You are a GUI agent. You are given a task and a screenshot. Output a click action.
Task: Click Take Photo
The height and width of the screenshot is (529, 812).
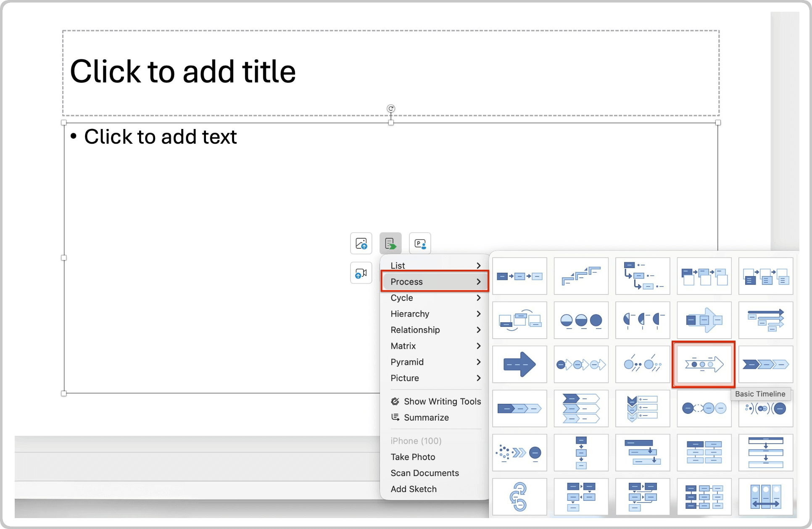point(413,457)
